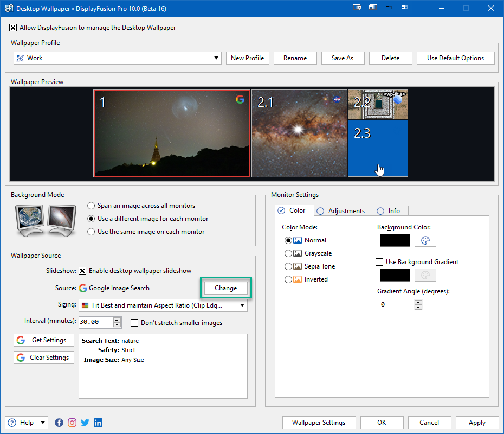Click the LinkedIn icon
Image resolution: width=504 pixels, height=434 pixels.
pyautogui.click(x=98, y=423)
